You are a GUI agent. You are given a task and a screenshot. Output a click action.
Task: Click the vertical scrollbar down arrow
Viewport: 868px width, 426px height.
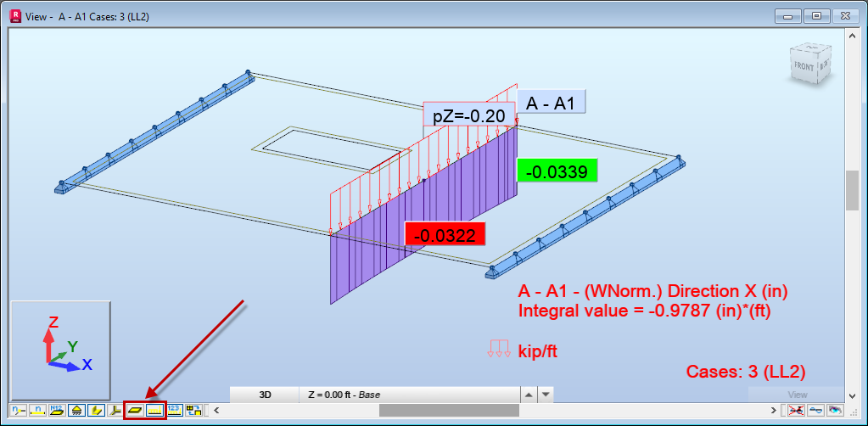click(x=853, y=395)
